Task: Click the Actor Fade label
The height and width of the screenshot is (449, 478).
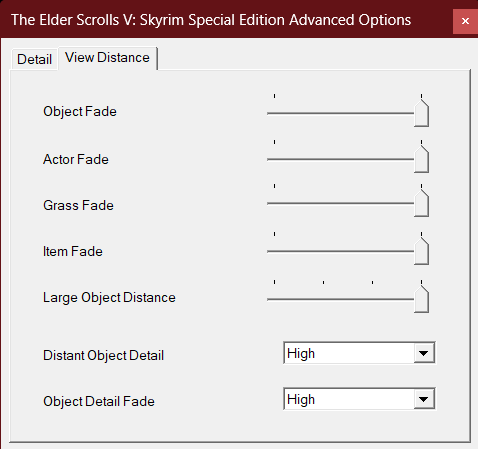Action: point(76,159)
